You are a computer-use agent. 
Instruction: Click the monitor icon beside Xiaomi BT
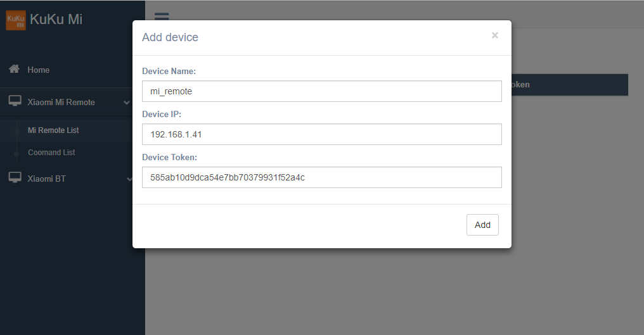tap(15, 178)
